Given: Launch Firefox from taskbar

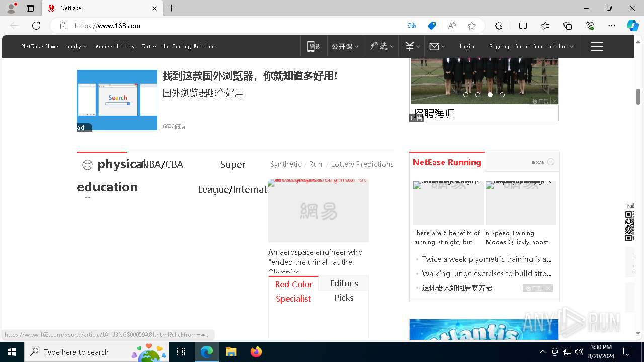Looking at the screenshot, I should tap(256, 352).
